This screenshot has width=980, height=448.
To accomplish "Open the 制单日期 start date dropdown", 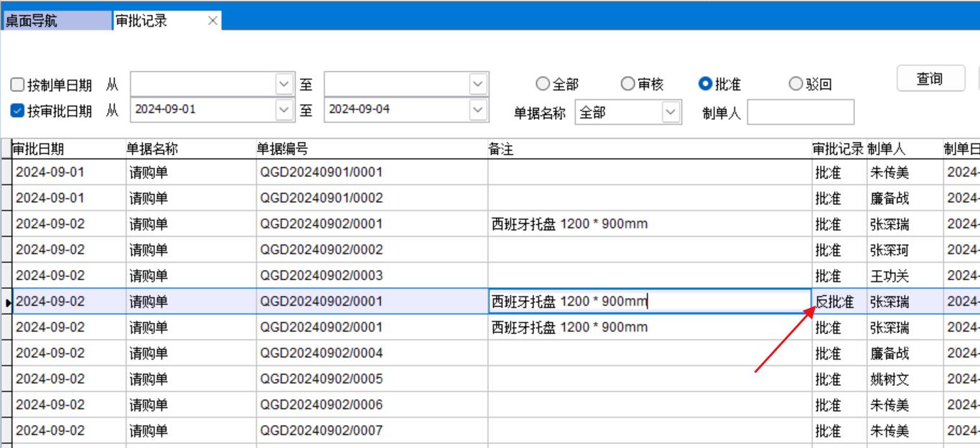I will (285, 84).
